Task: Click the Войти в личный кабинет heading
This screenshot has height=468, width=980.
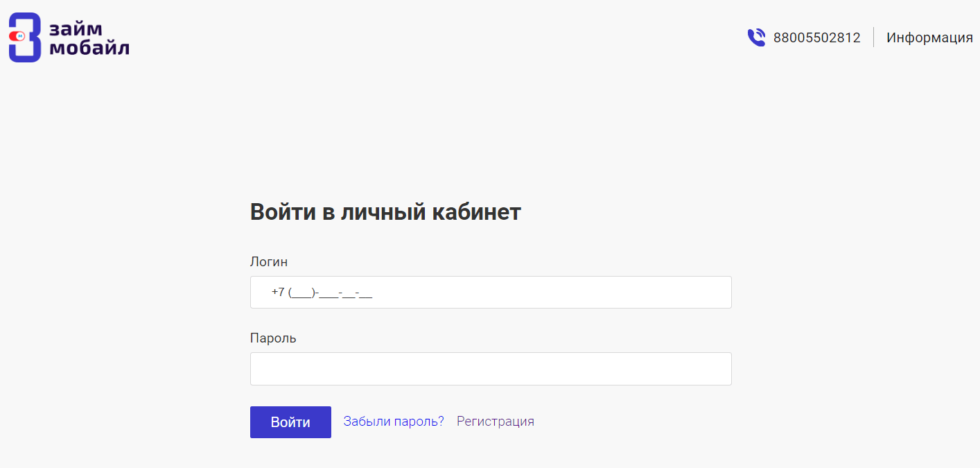Action: coord(385,212)
